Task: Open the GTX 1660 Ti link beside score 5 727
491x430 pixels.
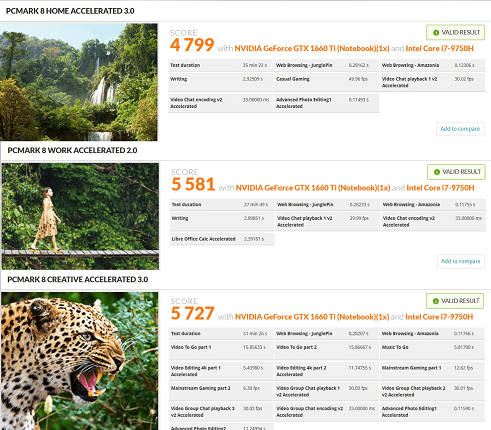Action: point(312,317)
